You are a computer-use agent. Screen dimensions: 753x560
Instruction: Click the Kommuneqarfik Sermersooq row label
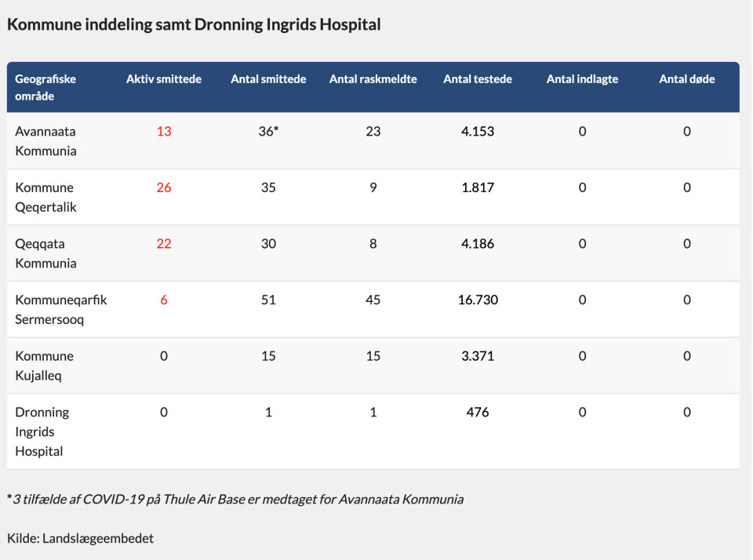tap(61, 310)
